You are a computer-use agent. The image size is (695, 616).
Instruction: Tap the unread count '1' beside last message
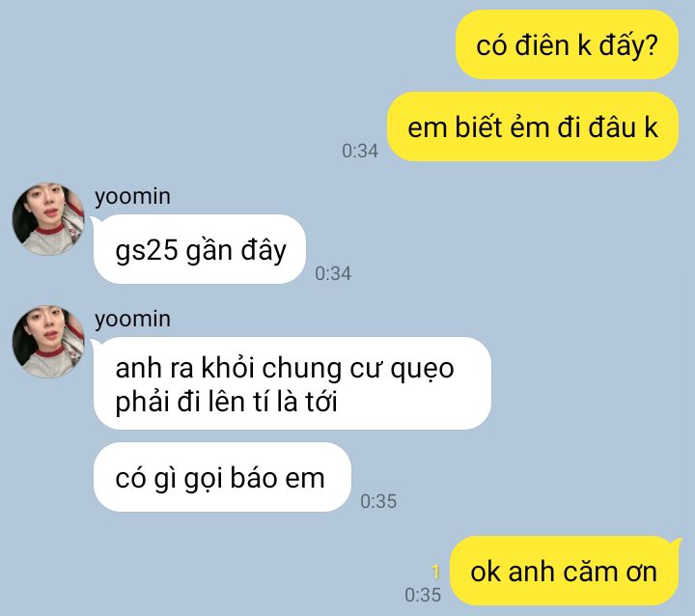(x=436, y=573)
